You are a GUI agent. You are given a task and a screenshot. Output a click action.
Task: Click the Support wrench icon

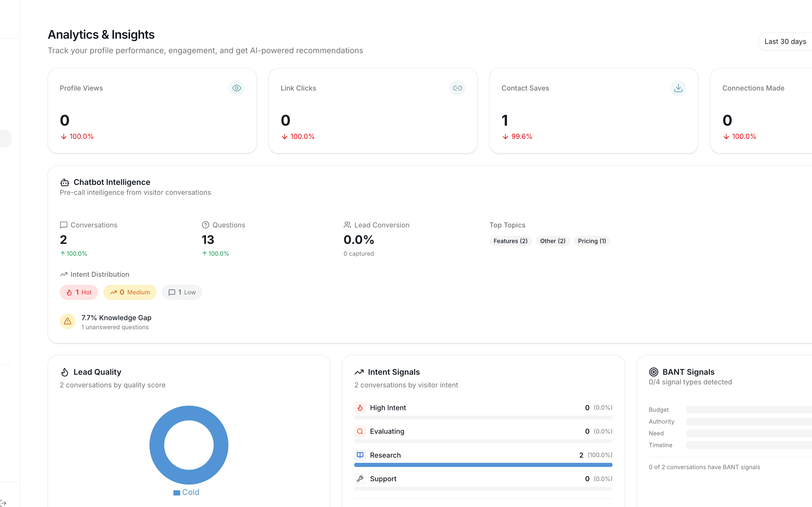360,479
